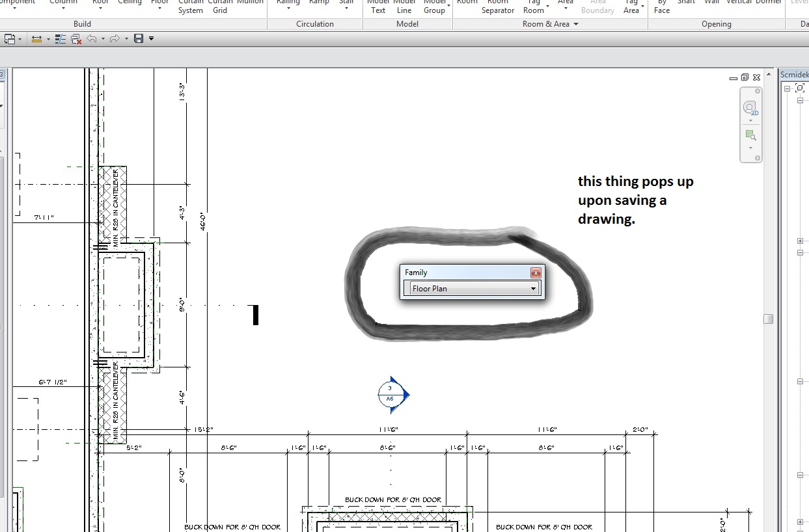
Task: Open the Floor Plan dropdown in Family dialog
Action: [x=533, y=289]
